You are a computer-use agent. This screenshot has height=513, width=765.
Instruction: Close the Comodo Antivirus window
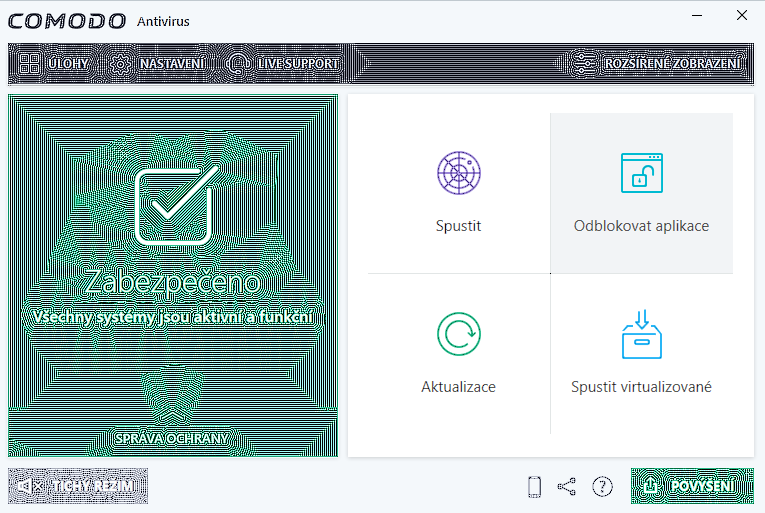coord(742,16)
